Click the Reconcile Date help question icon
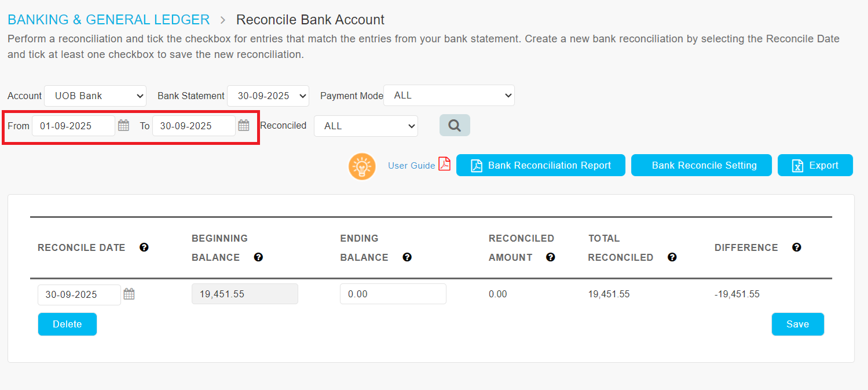The image size is (868, 390). pos(144,247)
